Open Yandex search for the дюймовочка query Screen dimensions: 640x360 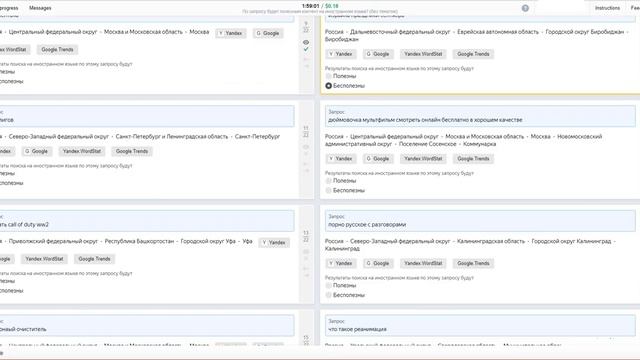pos(341,158)
